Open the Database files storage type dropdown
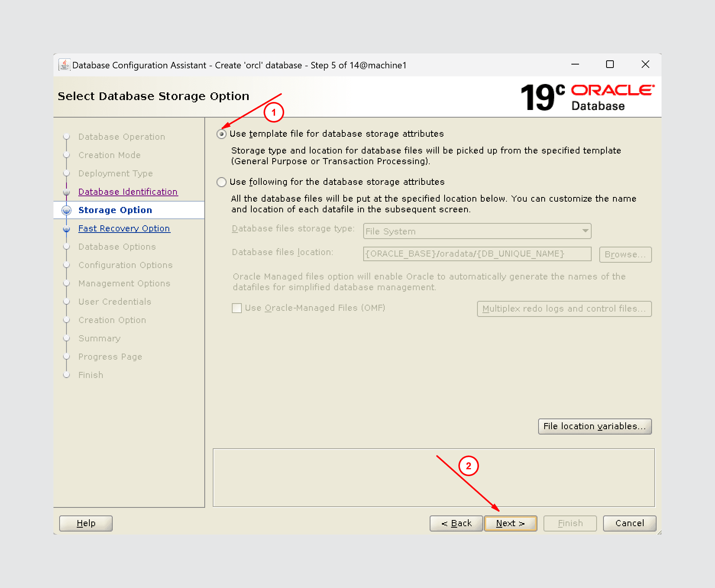 tap(477, 231)
